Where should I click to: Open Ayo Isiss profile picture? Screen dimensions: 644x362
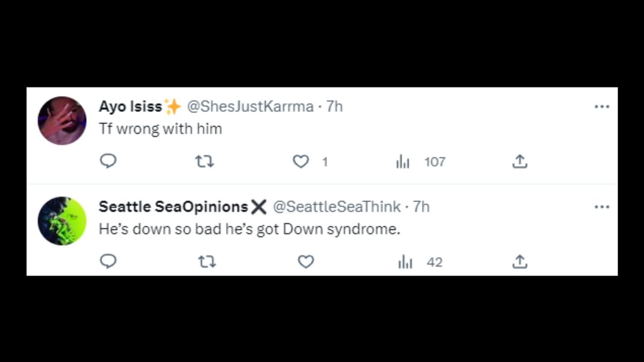tap(62, 121)
